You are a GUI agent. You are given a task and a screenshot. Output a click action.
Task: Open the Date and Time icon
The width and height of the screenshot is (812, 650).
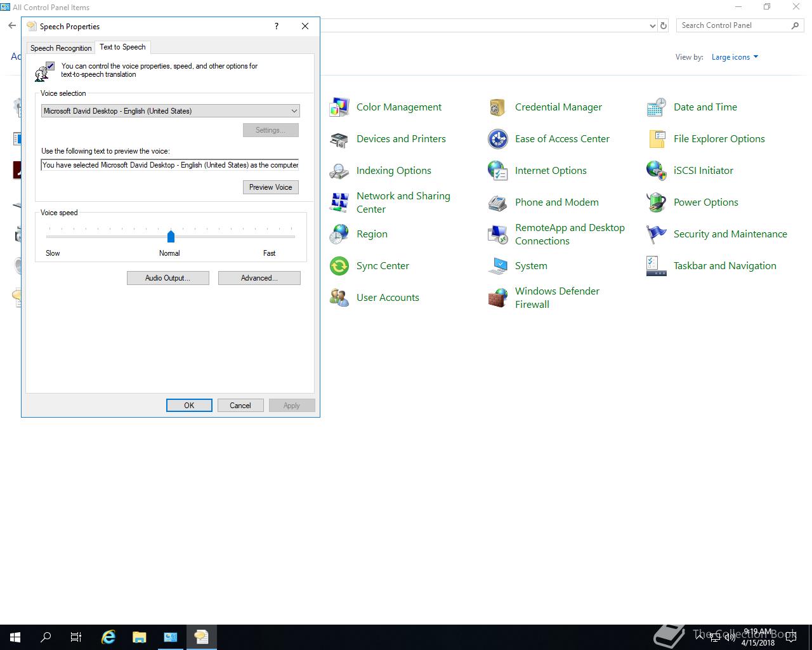657,107
